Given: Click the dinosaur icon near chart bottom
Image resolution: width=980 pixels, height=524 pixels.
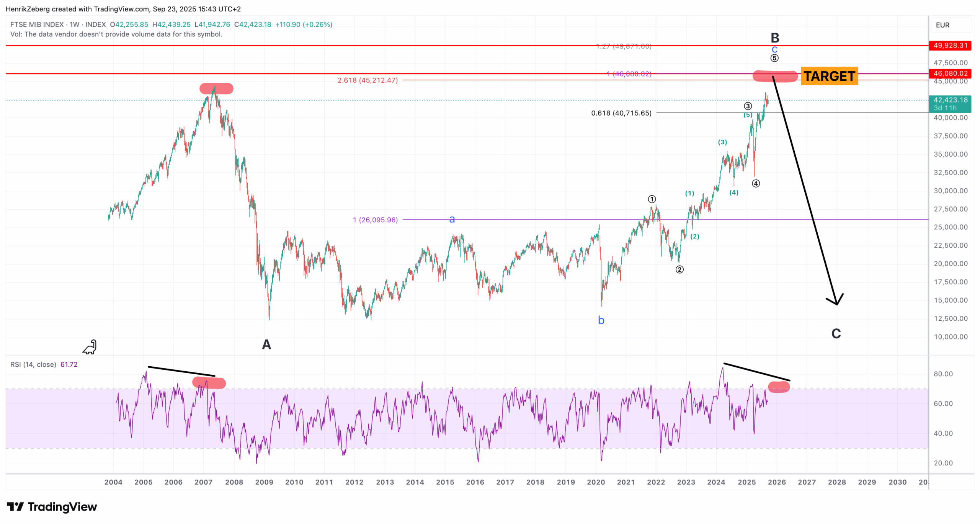Looking at the screenshot, I should tap(90, 347).
